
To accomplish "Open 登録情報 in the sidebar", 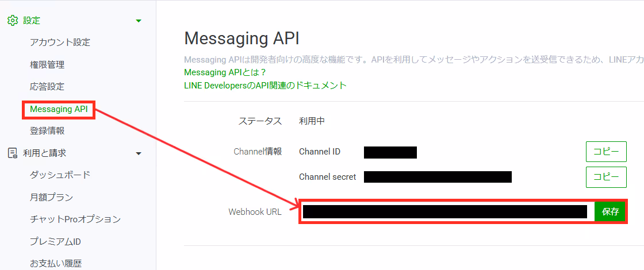I will 47,131.
